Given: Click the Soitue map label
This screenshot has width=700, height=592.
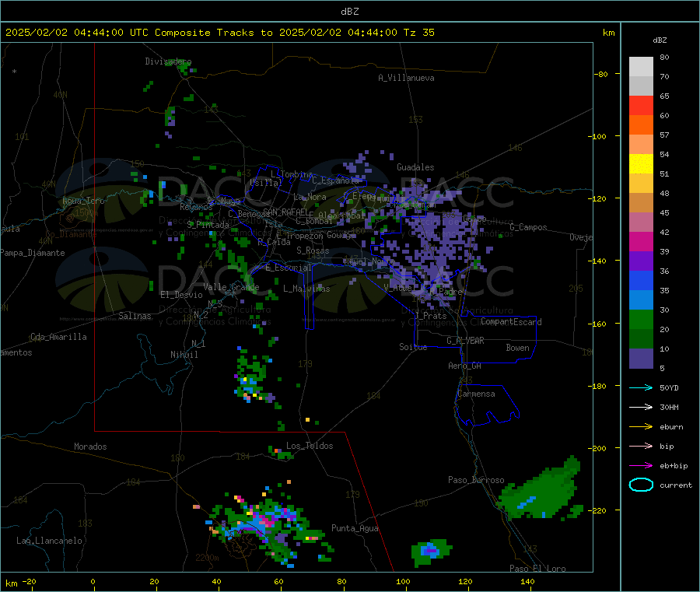Looking at the screenshot, I should tap(413, 347).
